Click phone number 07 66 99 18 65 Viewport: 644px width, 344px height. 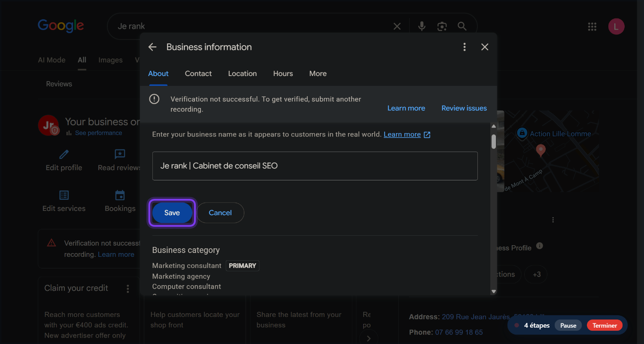tap(459, 332)
